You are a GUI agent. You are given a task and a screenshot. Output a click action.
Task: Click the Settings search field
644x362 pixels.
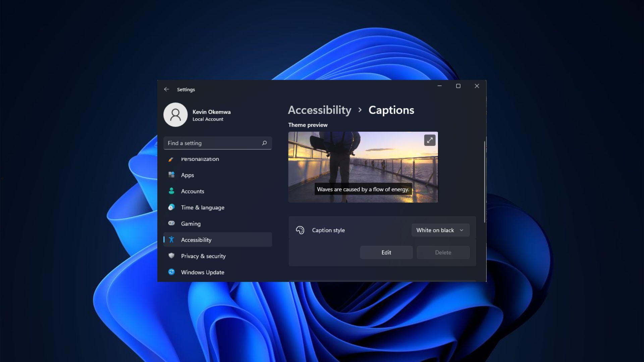tap(217, 142)
